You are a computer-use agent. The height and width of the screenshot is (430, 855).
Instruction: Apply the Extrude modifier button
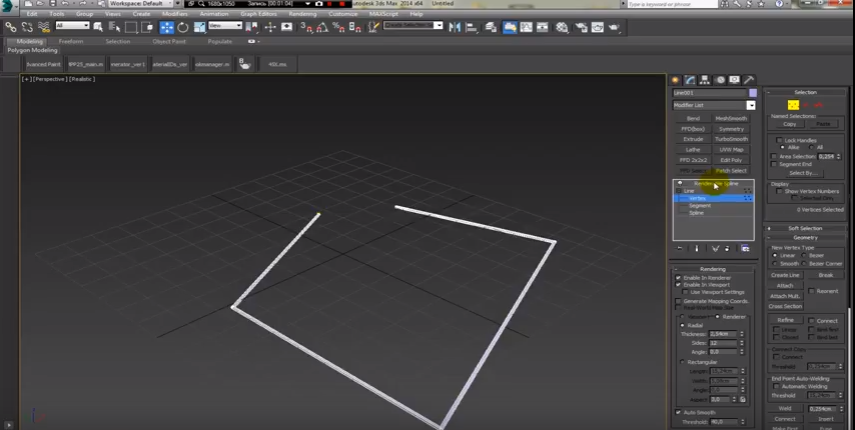(693, 140)
